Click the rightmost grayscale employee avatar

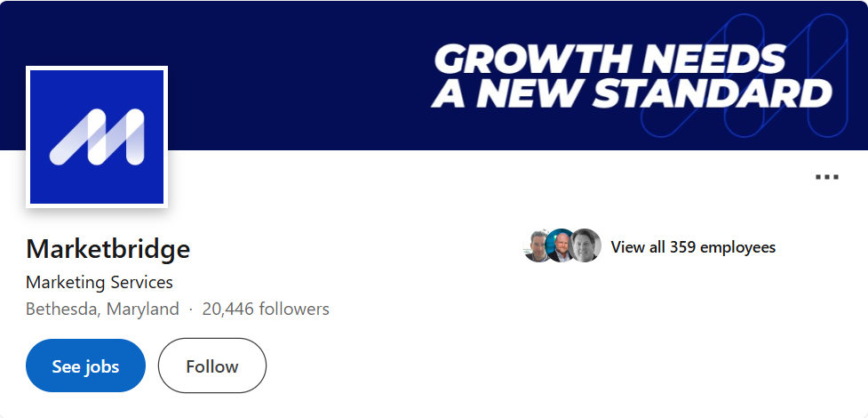[x=585, y=246]
